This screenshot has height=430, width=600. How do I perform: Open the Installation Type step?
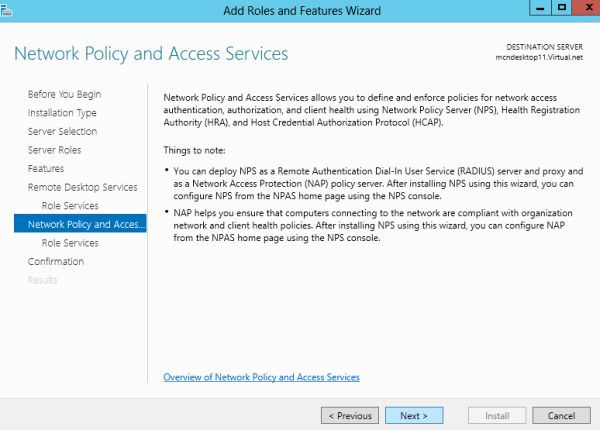tap(62, 113)
